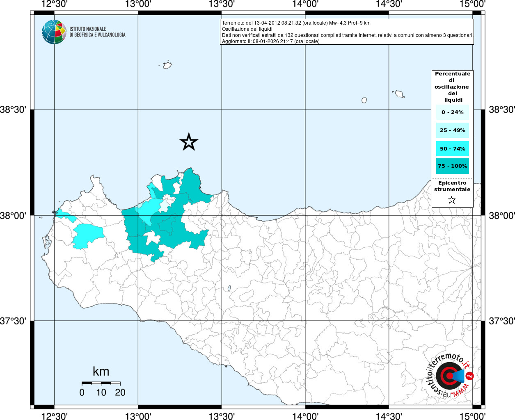Select the 75 - 100% legend swatch
This screenshot has height=420, width=515.
(x=453, y=166)
